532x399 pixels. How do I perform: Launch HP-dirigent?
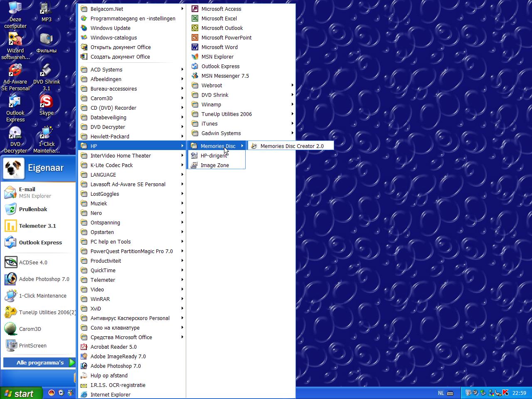coord(216,155)
